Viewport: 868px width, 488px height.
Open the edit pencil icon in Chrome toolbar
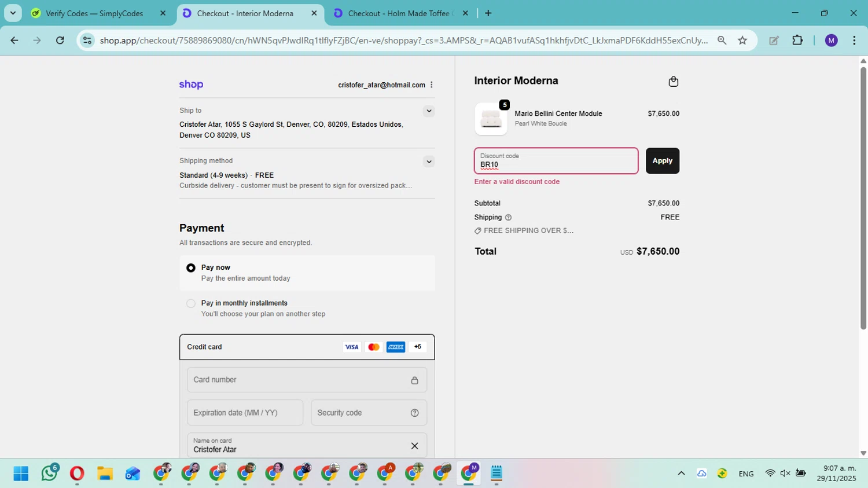point(774,41)
